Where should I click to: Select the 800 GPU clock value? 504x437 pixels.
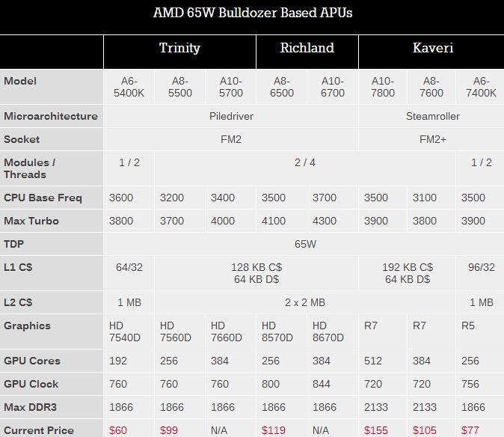pyautogui.click(x=271, y=384)
